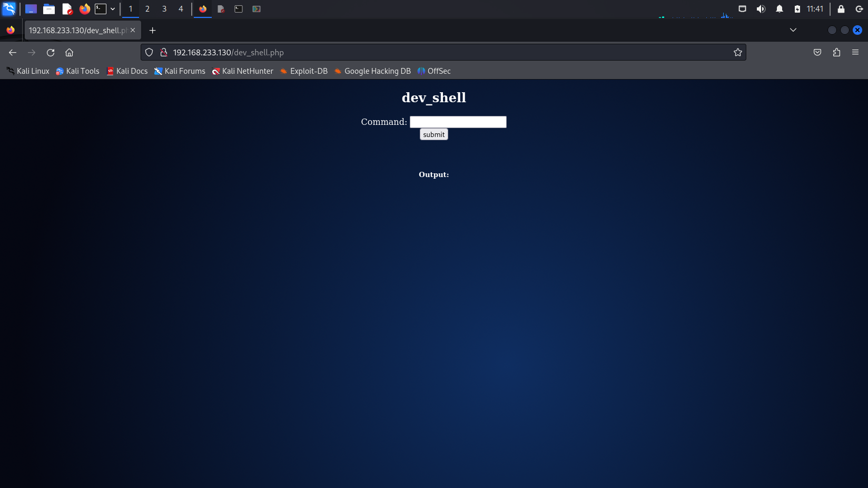
Task: Switch to the dev_shell.php browser tab
Action: pyautogui.click(x=79, y=30)
